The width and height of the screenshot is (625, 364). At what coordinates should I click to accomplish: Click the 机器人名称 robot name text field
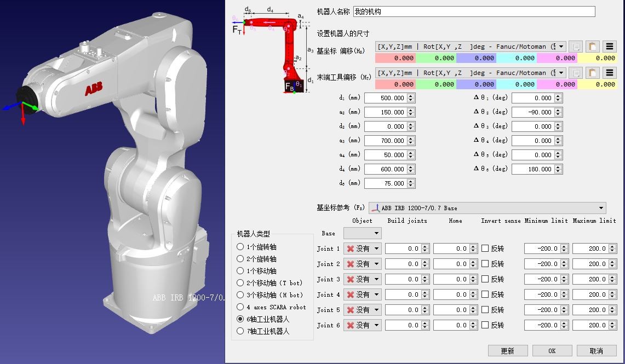coord(474,11)
